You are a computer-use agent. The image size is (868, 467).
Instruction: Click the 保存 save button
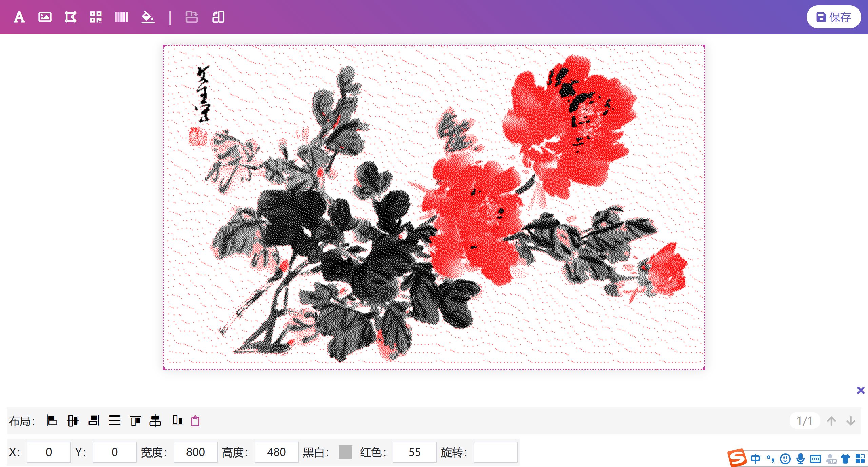(834, 17)
